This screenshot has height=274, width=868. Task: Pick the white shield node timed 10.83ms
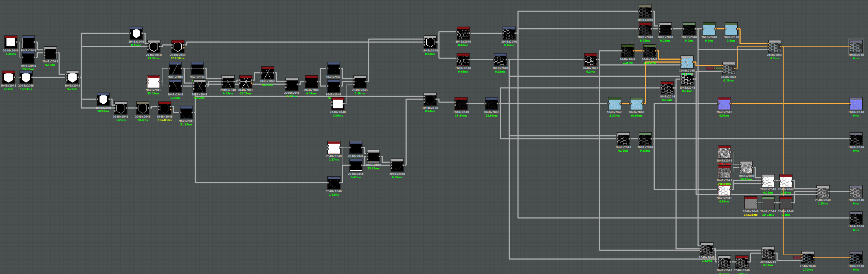(26, 78)
